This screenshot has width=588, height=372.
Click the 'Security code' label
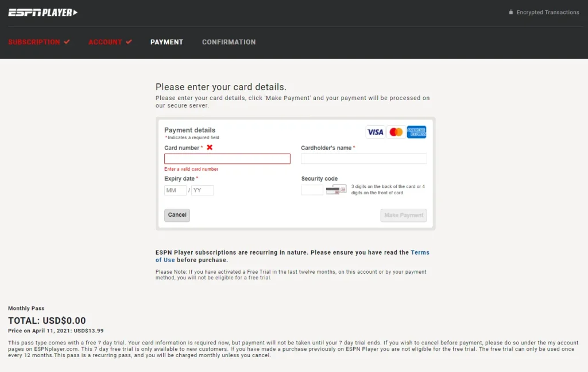pyautogui.click(x=319, y=179)
